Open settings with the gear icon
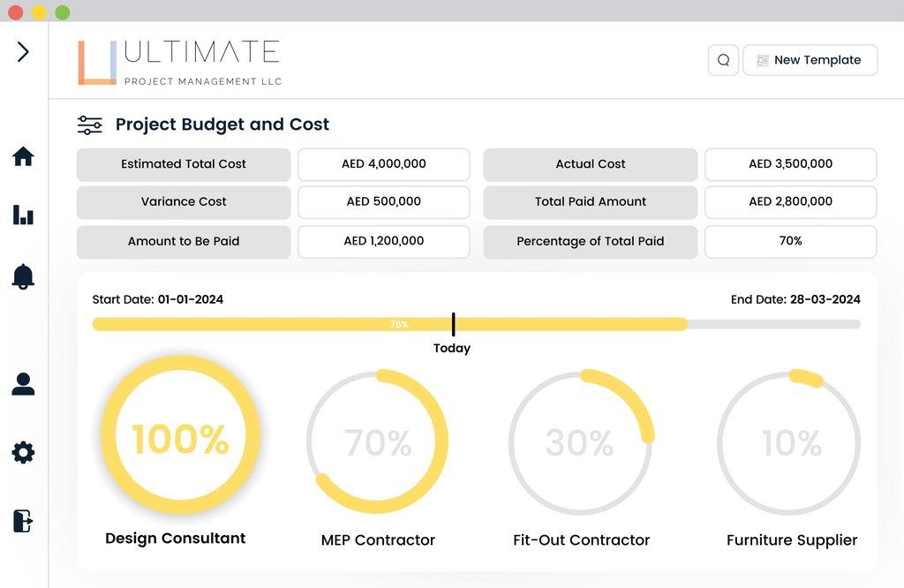This screenshot has width=904, height=588. 23,452
